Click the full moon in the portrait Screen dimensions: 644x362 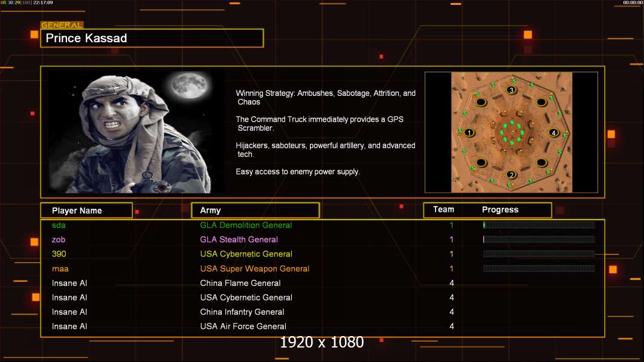(189, 85)
